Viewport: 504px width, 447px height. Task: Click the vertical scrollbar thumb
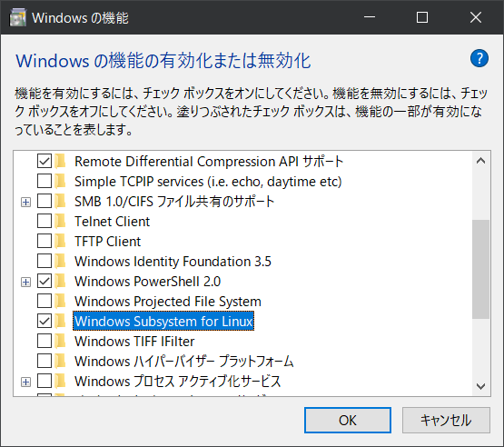[481, 269]
